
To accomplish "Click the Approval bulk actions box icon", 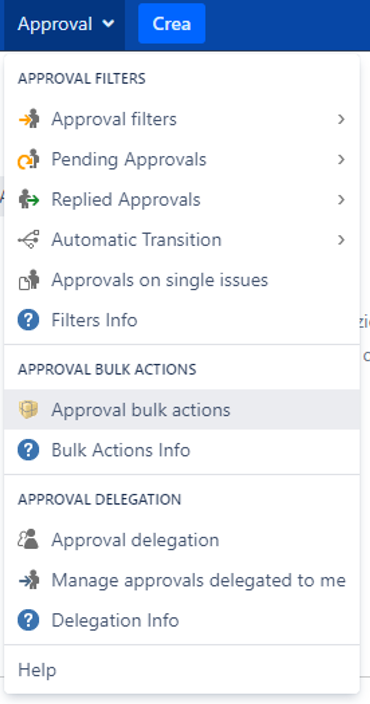I will 28,409.
